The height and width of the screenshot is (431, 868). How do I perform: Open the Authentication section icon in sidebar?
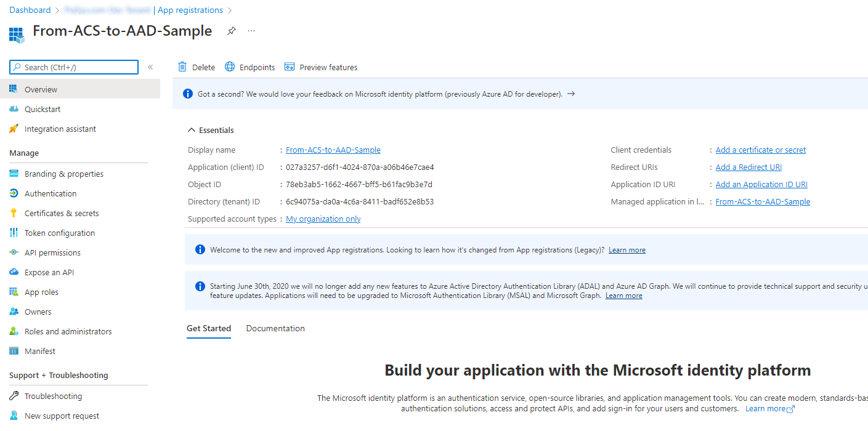(x=14, y=193)
